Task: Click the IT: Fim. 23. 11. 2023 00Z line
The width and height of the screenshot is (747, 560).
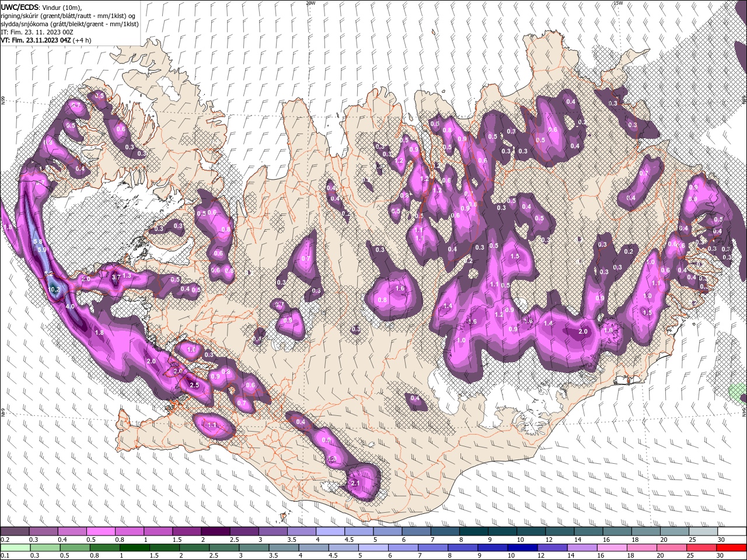Action: point(36,32)
